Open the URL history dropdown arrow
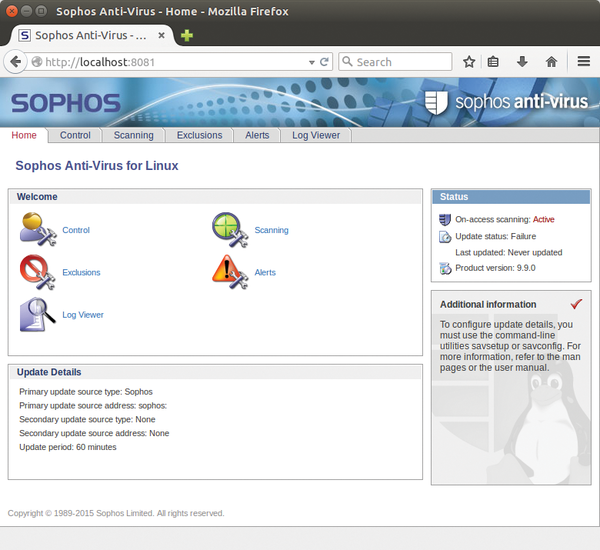The width and height of the screenshot is (600, 550). (312, 62)
